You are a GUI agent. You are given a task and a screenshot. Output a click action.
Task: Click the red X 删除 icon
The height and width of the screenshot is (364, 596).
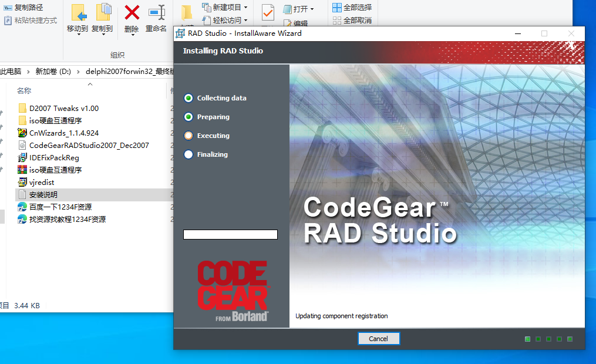[132, 12]
